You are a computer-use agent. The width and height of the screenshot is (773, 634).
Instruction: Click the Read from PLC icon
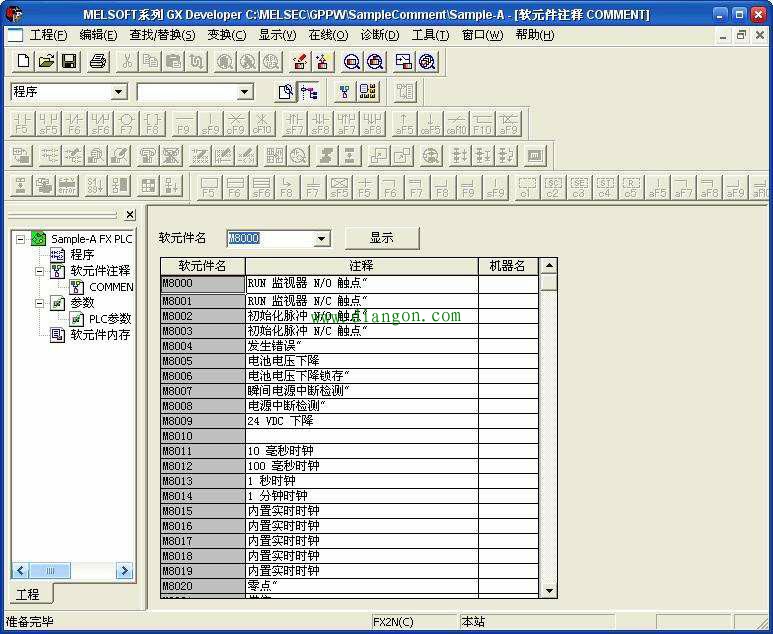point(323,62)
